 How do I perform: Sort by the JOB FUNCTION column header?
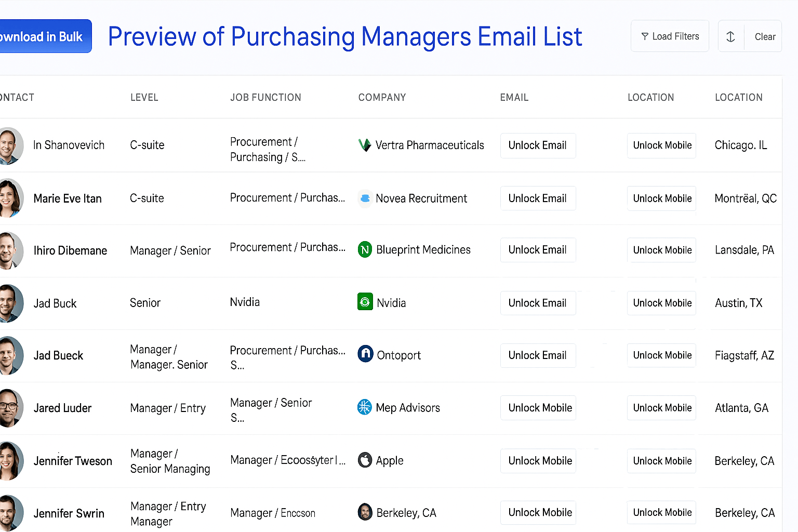coord(265,97)
